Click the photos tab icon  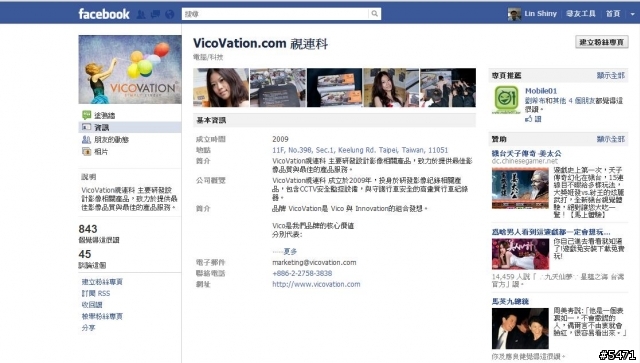pos(87,151)
